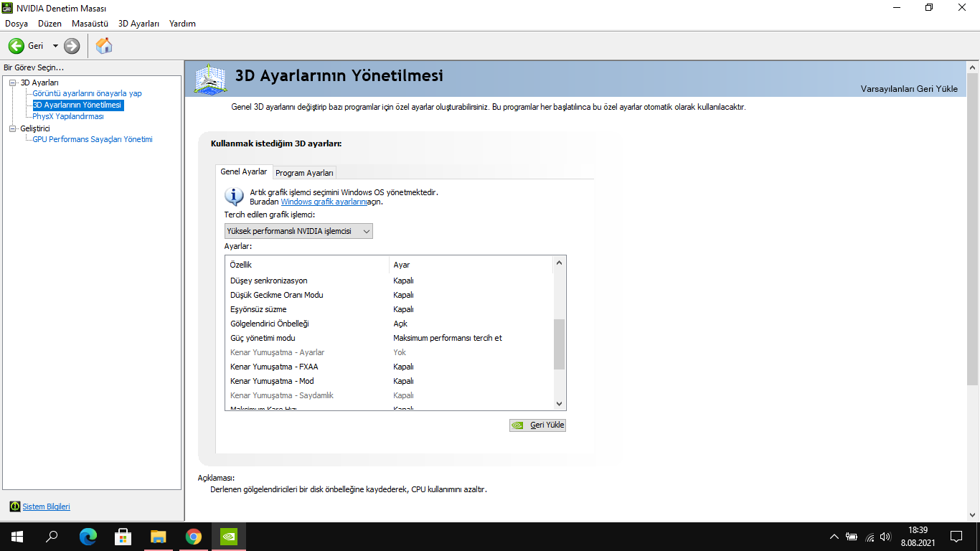Click the settings list scroll-down arrow
Screen dimensions: 980x551
(x=560, y=403)
